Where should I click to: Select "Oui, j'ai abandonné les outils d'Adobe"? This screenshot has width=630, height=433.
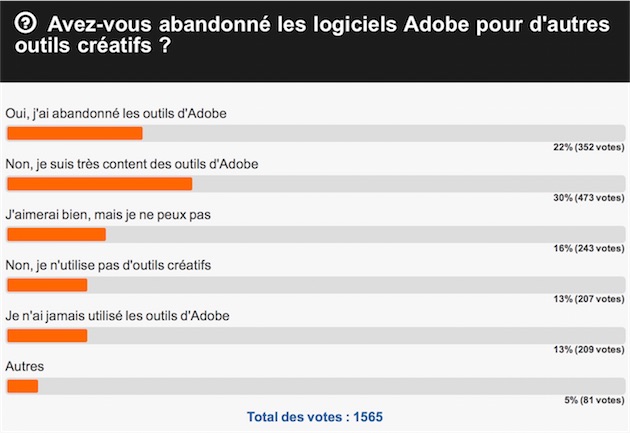coord(116,113)
